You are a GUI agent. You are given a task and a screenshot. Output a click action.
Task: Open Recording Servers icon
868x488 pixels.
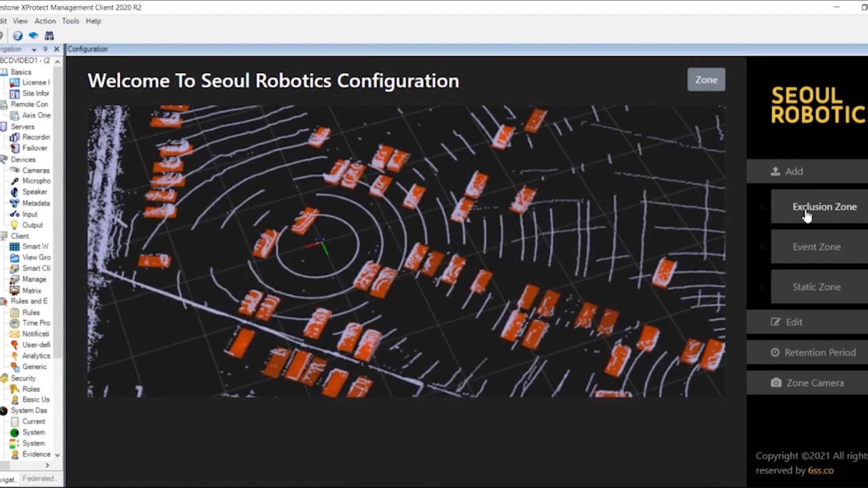tap(14, 137)
